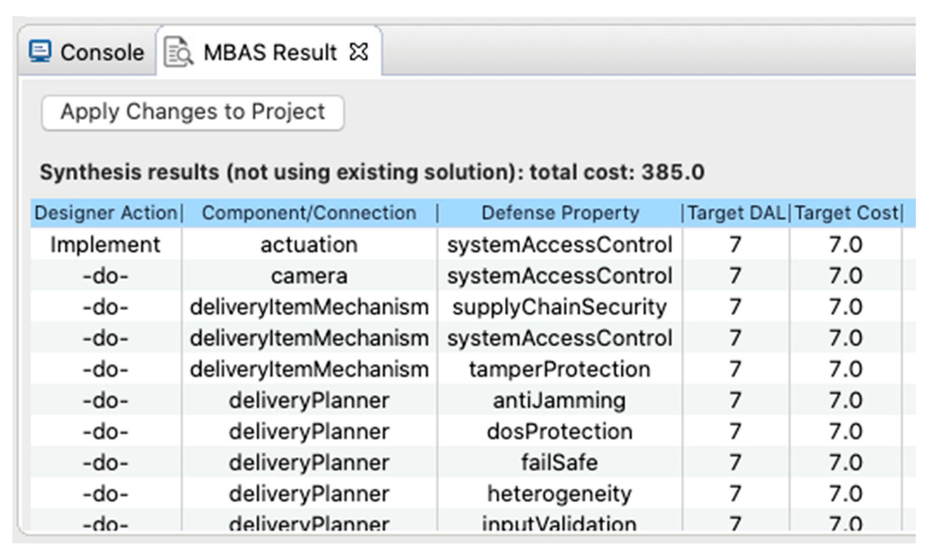Switch to the Console tab

102,52
